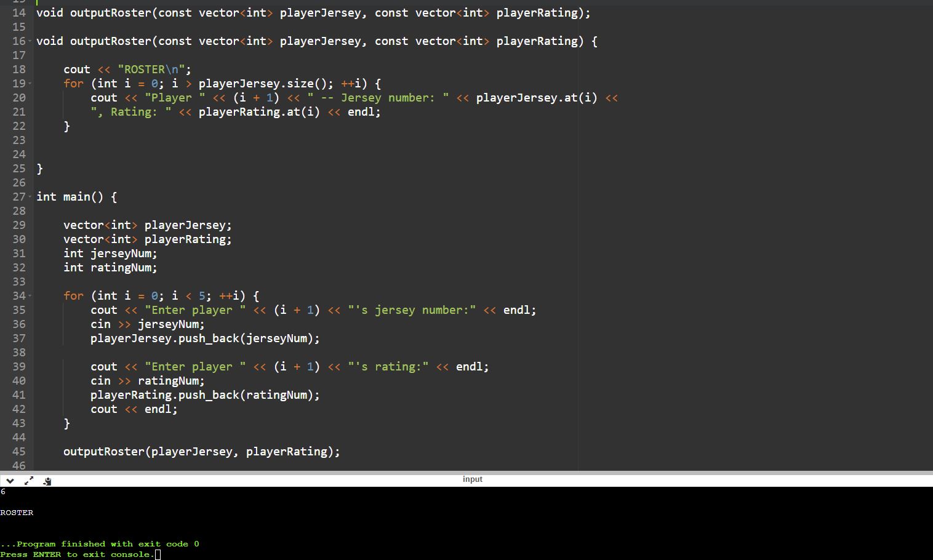
Task: Click 'vector<int> playerRating;' declaration on line 30
Action: click(x=148, y=239)
